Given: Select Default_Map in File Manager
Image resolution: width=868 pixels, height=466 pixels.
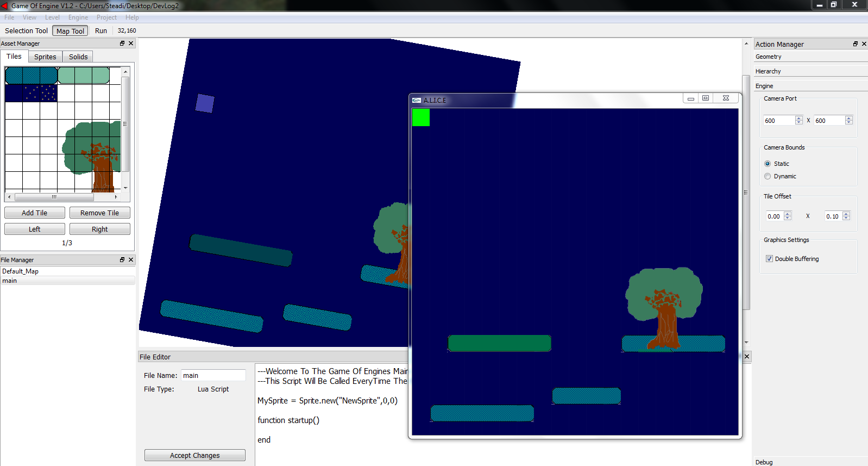Looking at the screenshot, I should click(67, 271).
